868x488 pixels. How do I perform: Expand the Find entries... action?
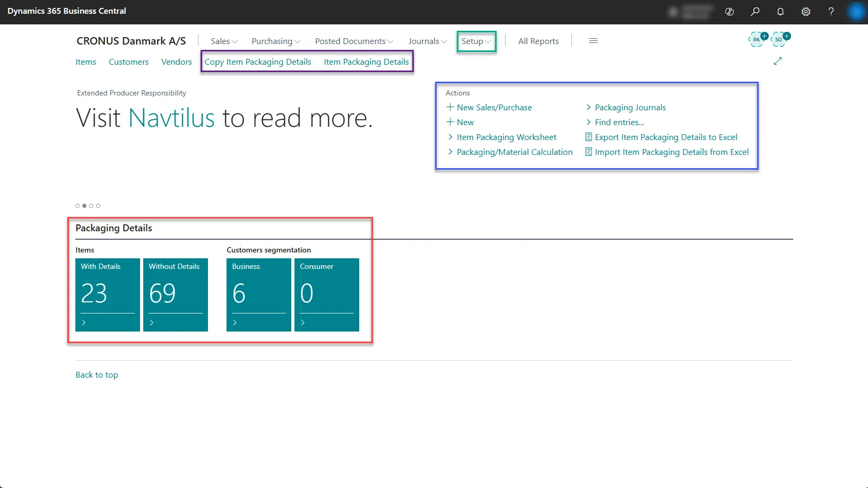pos(614,122)
